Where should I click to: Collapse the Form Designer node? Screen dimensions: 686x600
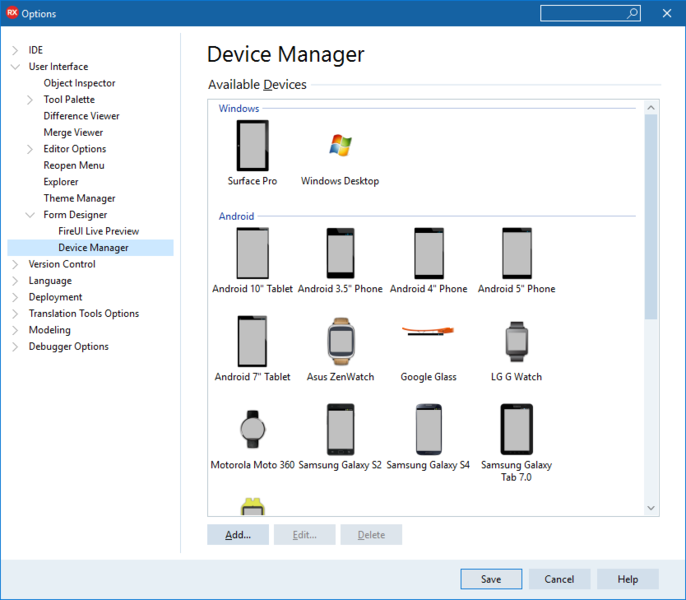pos(30,215)
